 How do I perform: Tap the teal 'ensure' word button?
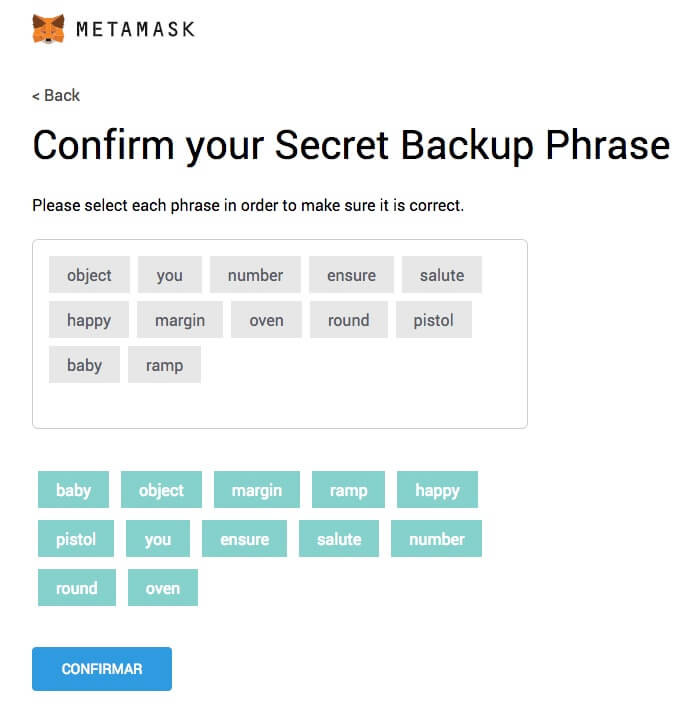(245, 539)
